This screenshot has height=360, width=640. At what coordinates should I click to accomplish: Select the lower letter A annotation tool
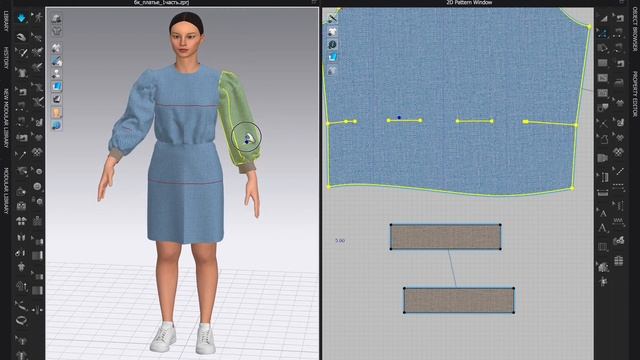(603, 229)
